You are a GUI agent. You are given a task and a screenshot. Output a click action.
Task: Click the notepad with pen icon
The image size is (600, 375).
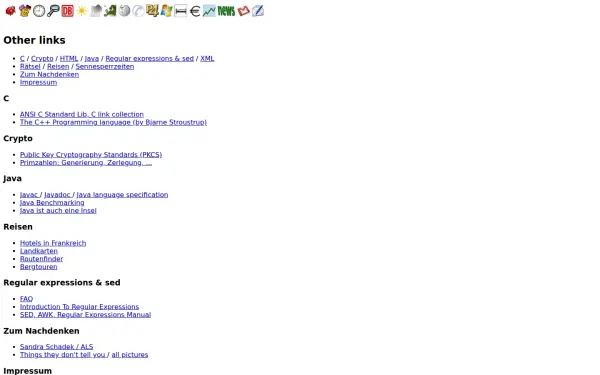coord(258,11)
